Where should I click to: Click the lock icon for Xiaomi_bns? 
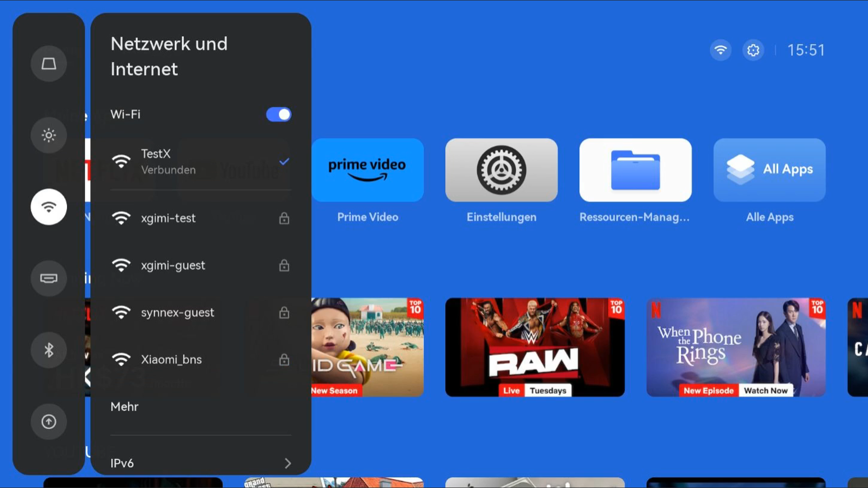284,360
